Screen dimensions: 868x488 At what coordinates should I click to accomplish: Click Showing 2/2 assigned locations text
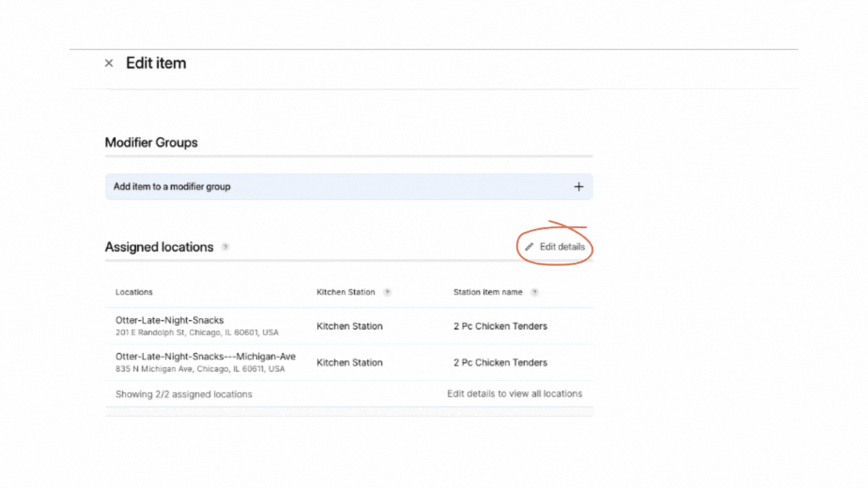pyautogui.click(x=184, y=395)
